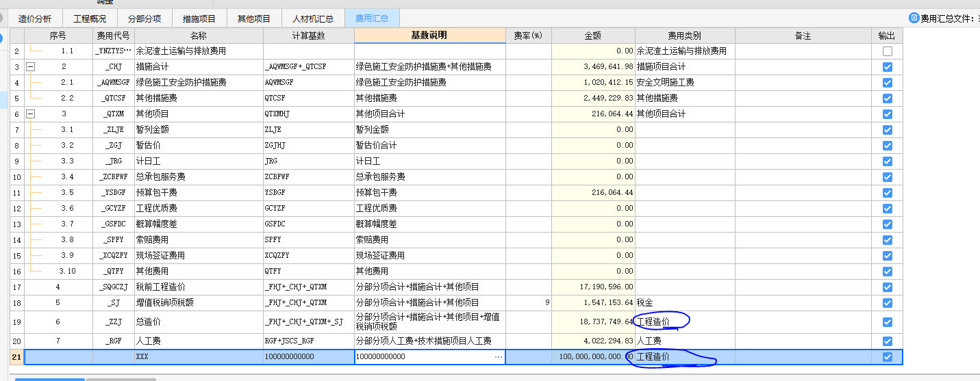The image size is (980, 381).
Task: Toggle output checkbox for 暂估价 row
Action: [888, 146]
